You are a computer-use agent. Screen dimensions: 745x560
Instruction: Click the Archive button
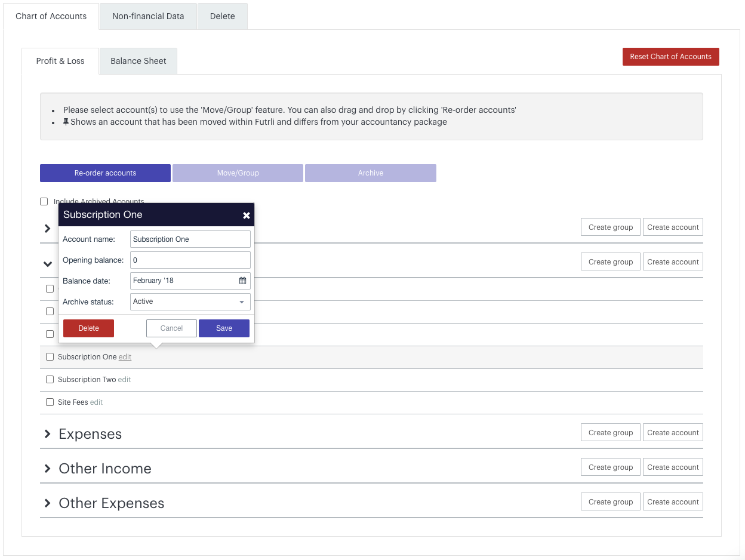[x=371, y=173]
